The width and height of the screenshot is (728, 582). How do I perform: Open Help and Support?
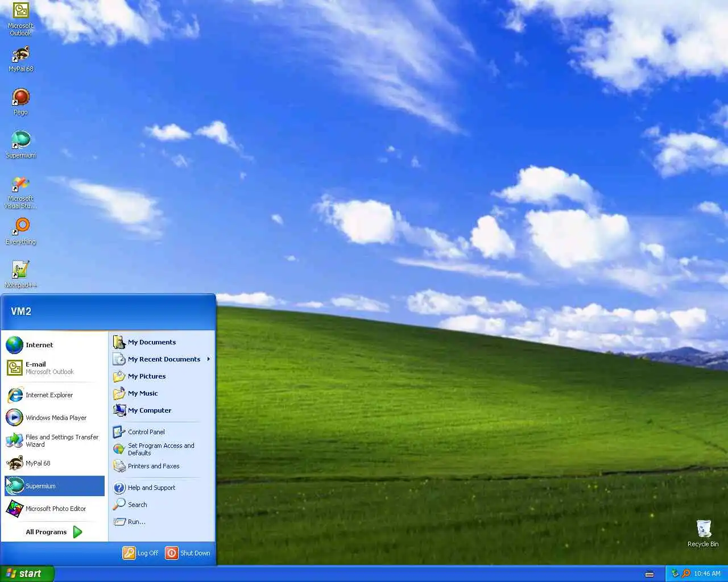[162, 488]
